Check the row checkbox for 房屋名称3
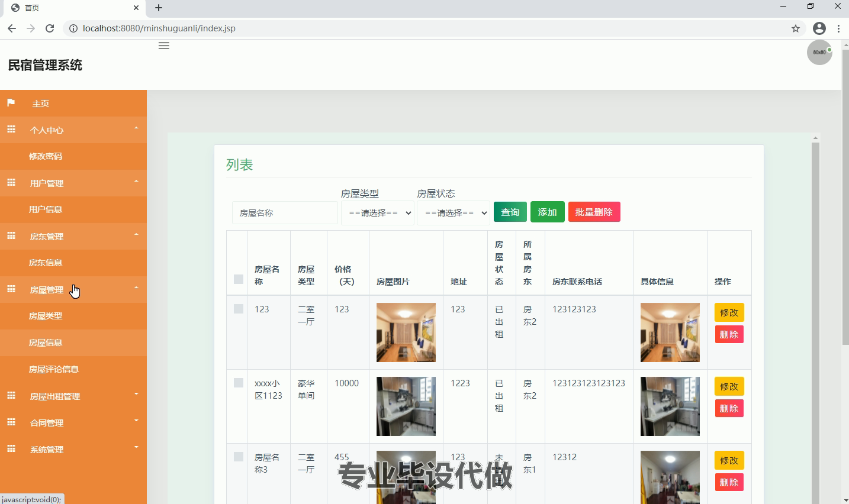The image size is (849, 504). pos(239,457)
